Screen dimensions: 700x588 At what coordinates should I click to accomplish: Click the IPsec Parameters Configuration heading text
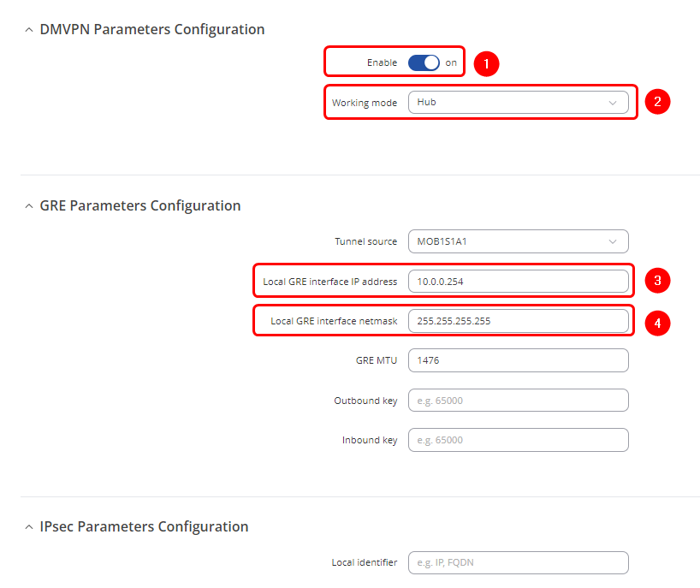144,527
